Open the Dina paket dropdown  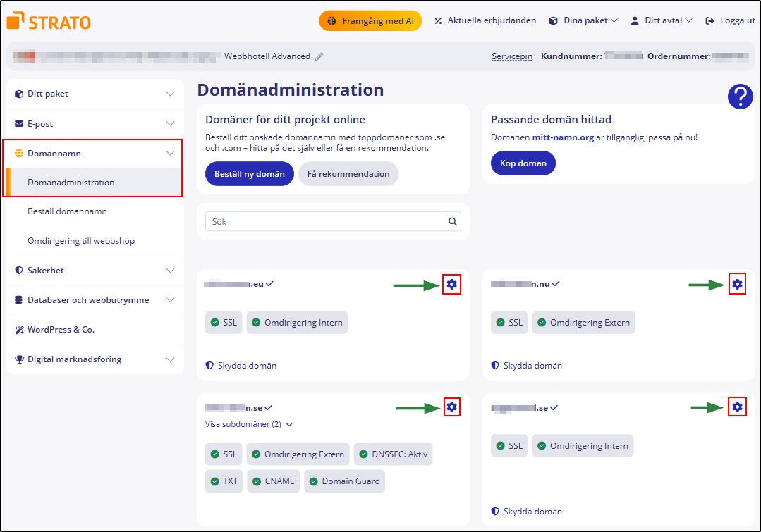click(583, 21)
